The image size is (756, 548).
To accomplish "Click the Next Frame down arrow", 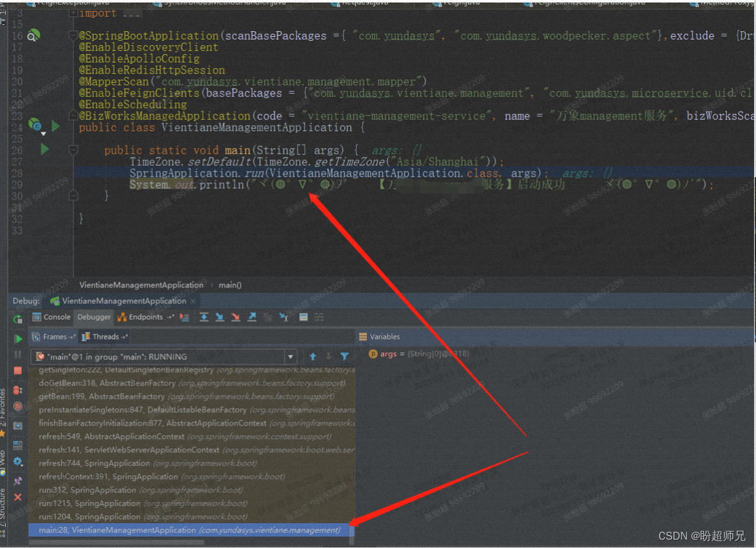I will tap(329, 356).
